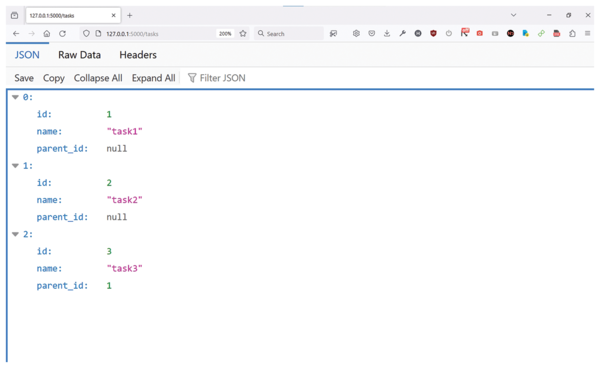Click the parent_id value 1 of item 2

(x=109, y=285)
